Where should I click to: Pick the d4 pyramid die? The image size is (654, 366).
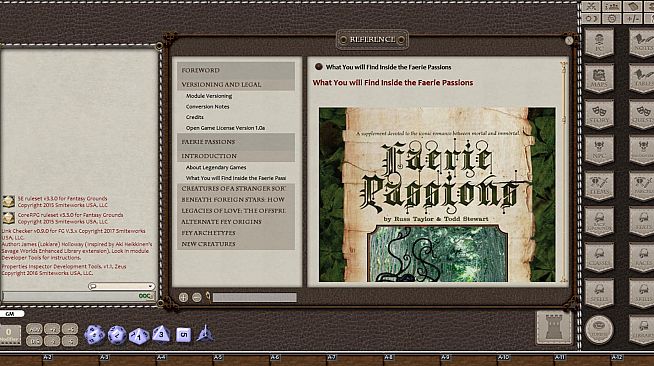click(x=205, y=334)
